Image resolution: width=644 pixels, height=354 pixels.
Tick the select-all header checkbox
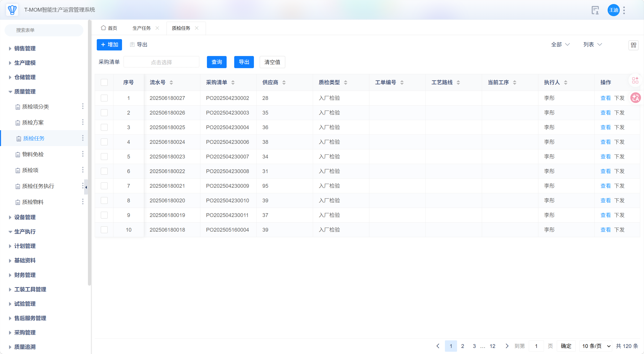click(104, 83)
